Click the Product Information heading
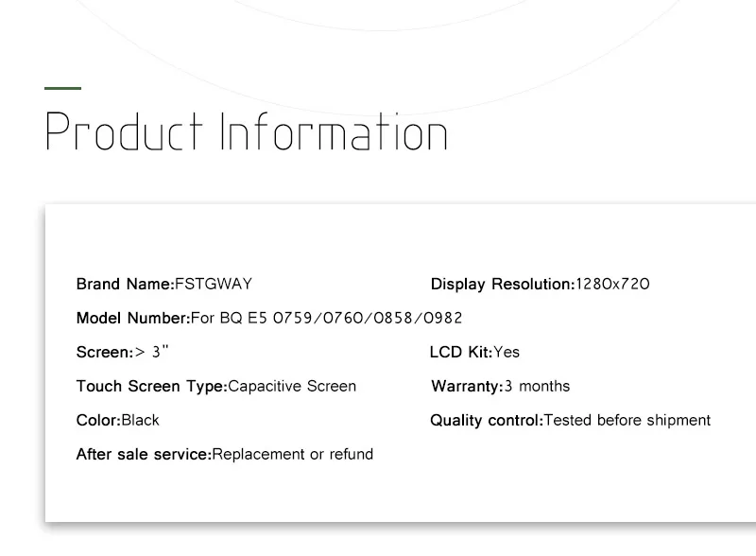Image resolution: width=756 pixels, height=556 pixels. 247,131
